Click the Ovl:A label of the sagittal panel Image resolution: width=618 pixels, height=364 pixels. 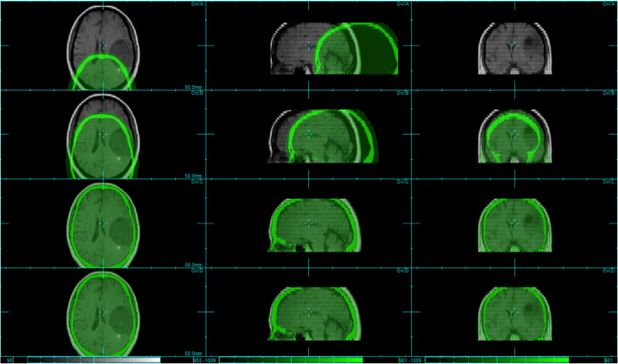[403, 4]
